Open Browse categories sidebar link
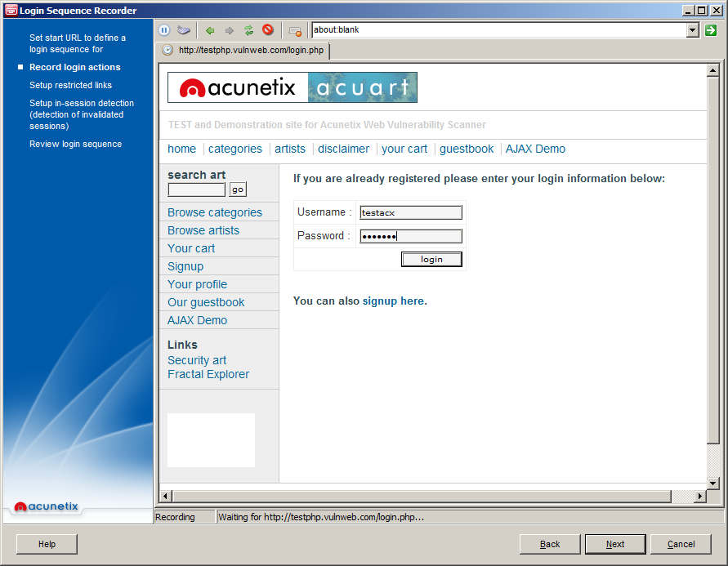Viewport: 728px width, 566px height. click(x=215, y=212)
